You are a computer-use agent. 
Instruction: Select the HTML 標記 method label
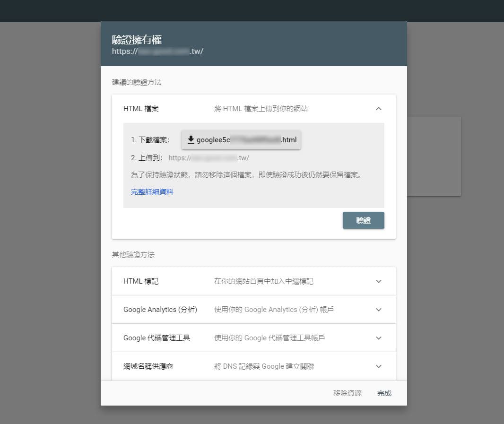coord(141,281)
